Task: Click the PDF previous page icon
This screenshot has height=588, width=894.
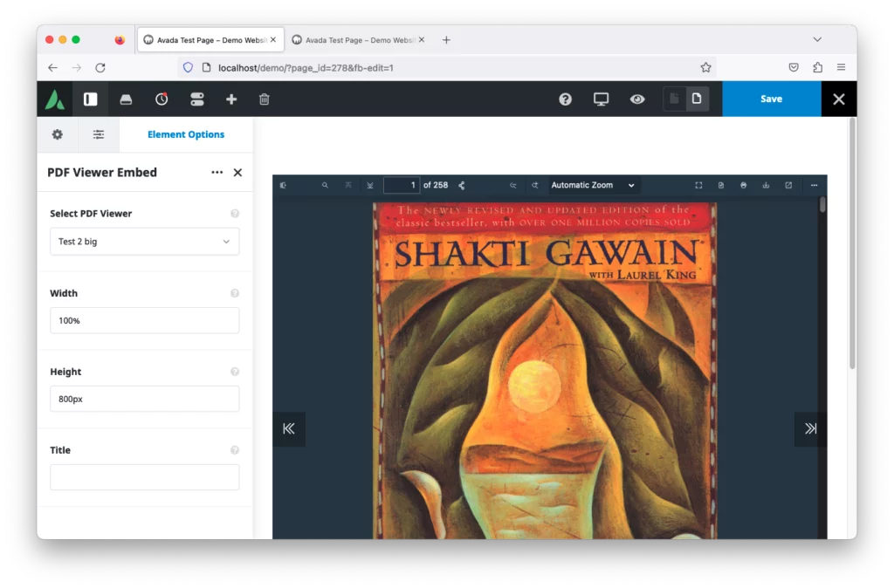Action: coord(347,185)
